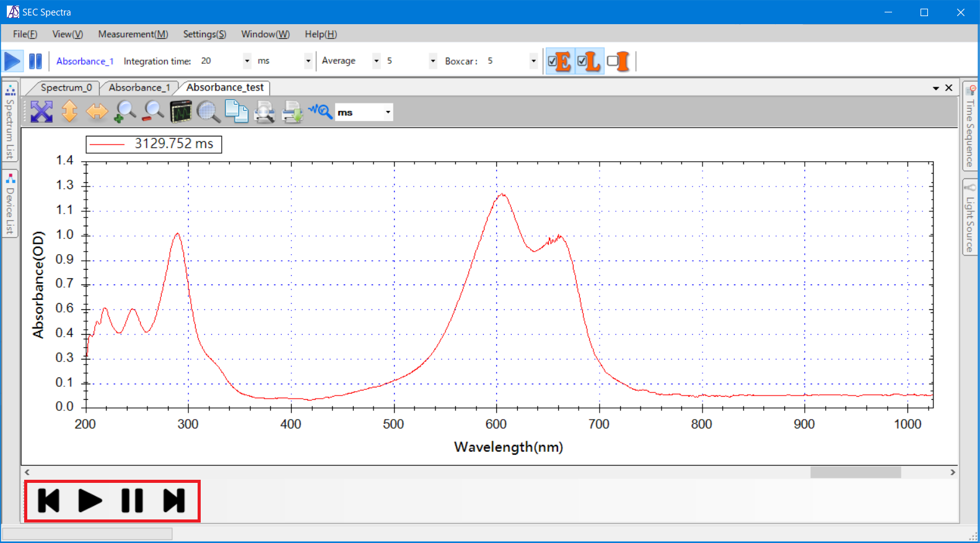Toggle the E checkbox in the toolbar
The height and width of the screenshot is (543, 980).
click(553, 61)
